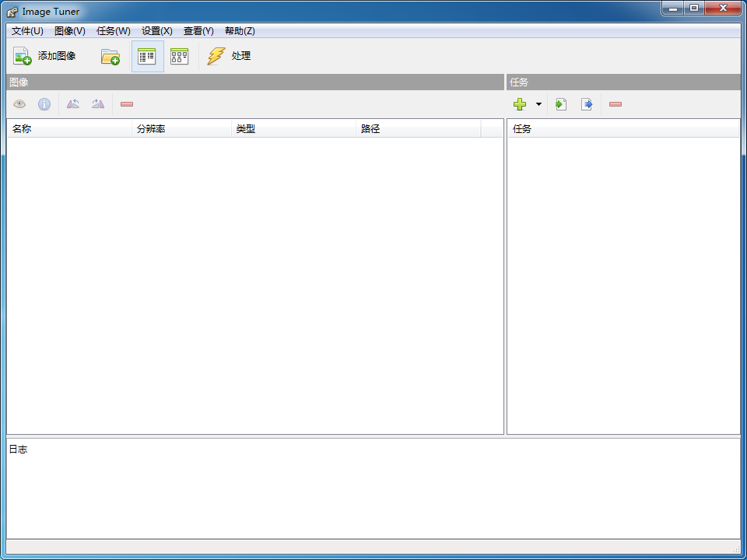This screenshot has height=560, width=747.
Task: Open the image info icon
Action: [x=44, y=104]
